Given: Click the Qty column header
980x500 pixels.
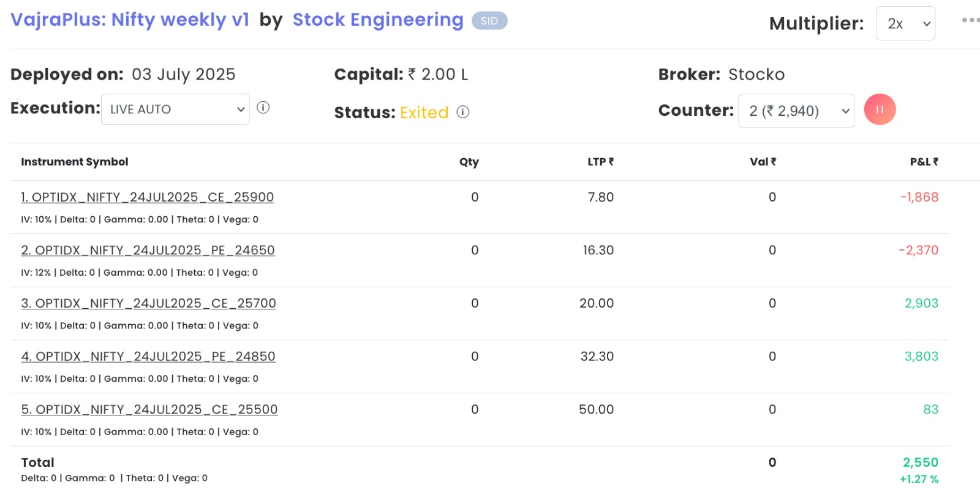Looking at the screenshot, I should tap(469, 162).
